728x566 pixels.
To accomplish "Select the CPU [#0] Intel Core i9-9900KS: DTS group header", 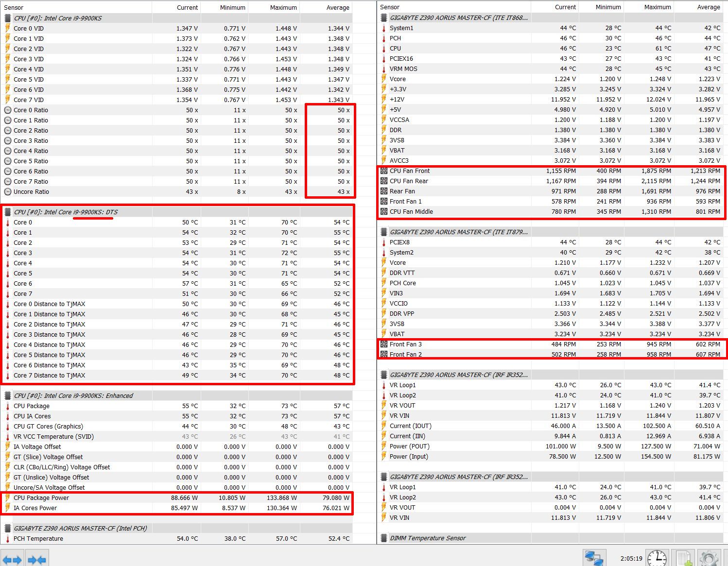I will 66,212.
